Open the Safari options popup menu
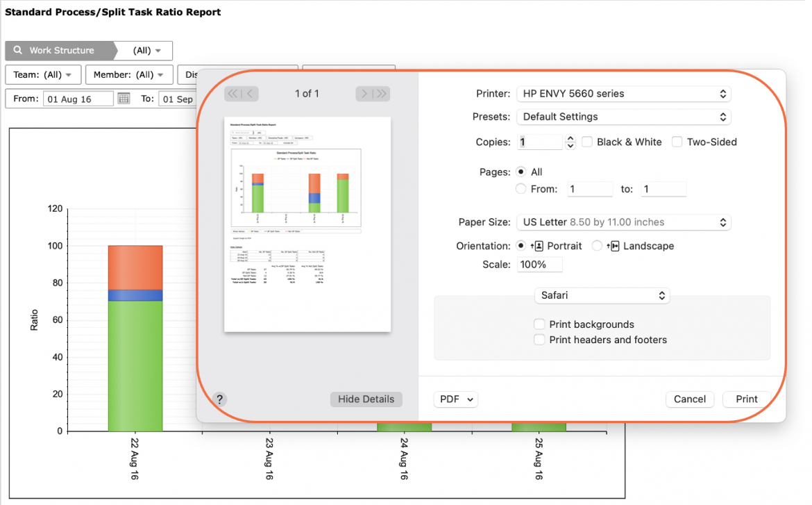This screenshot has height=505, width=812. [602, 295]
